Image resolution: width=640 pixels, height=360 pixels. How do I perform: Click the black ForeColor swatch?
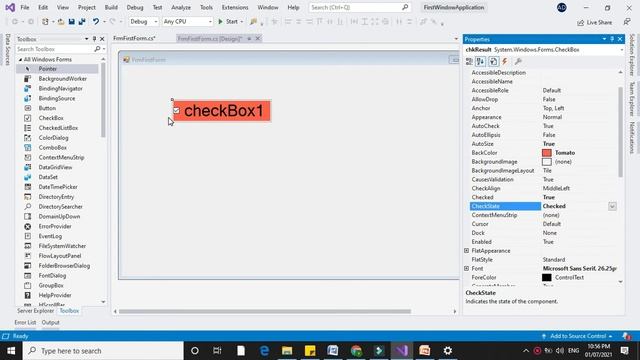coord(547,278)
